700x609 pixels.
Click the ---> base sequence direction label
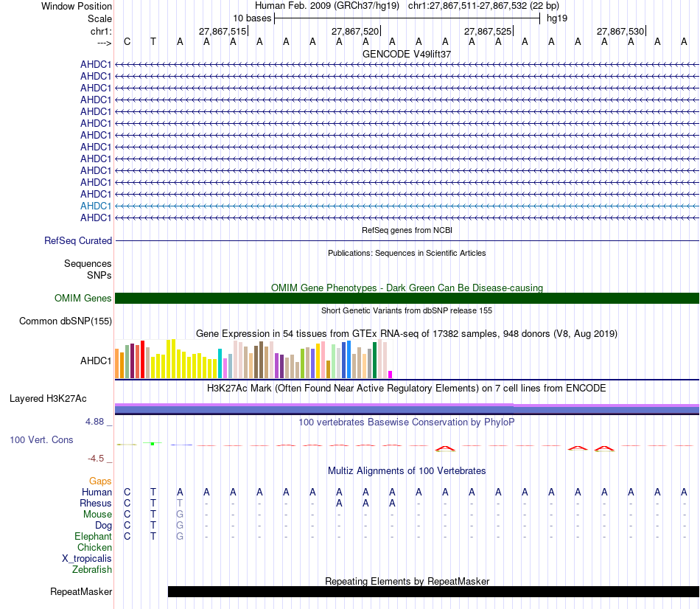point(104,43)
